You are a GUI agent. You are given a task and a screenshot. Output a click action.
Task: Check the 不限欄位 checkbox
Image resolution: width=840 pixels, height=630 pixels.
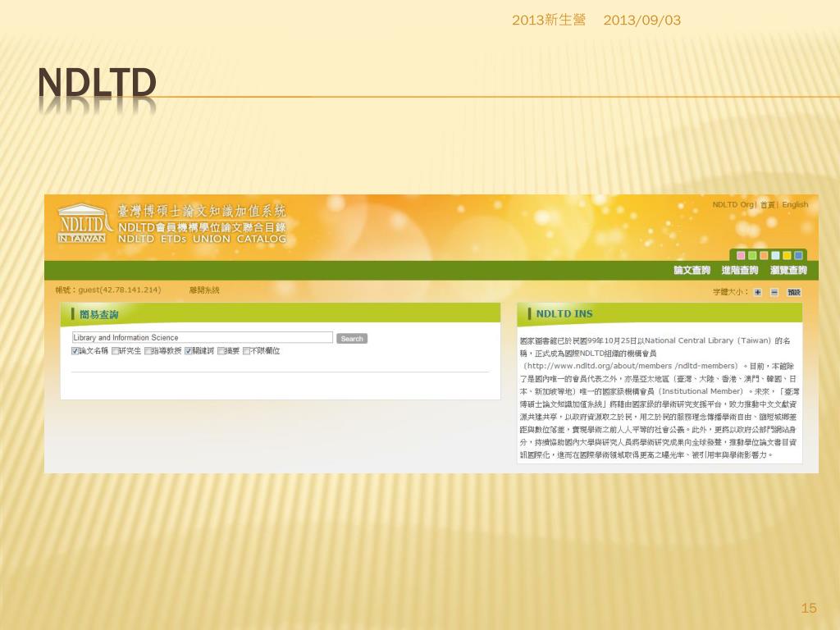pyautogui.click(x=246, y=351)
